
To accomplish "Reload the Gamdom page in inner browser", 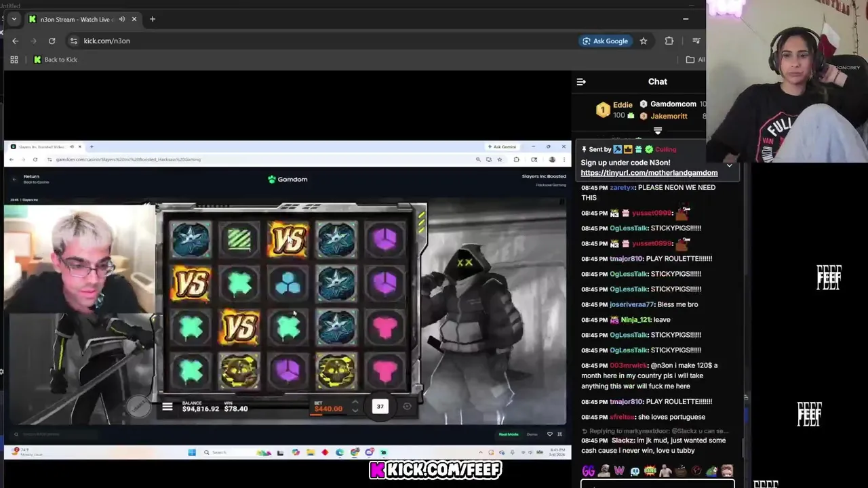I will click(35, 159).
